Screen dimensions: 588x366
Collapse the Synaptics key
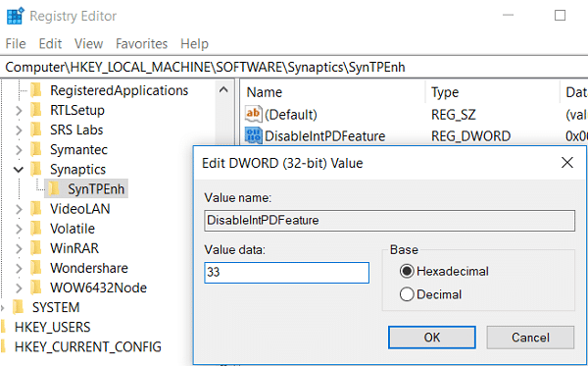pos(19,170)
